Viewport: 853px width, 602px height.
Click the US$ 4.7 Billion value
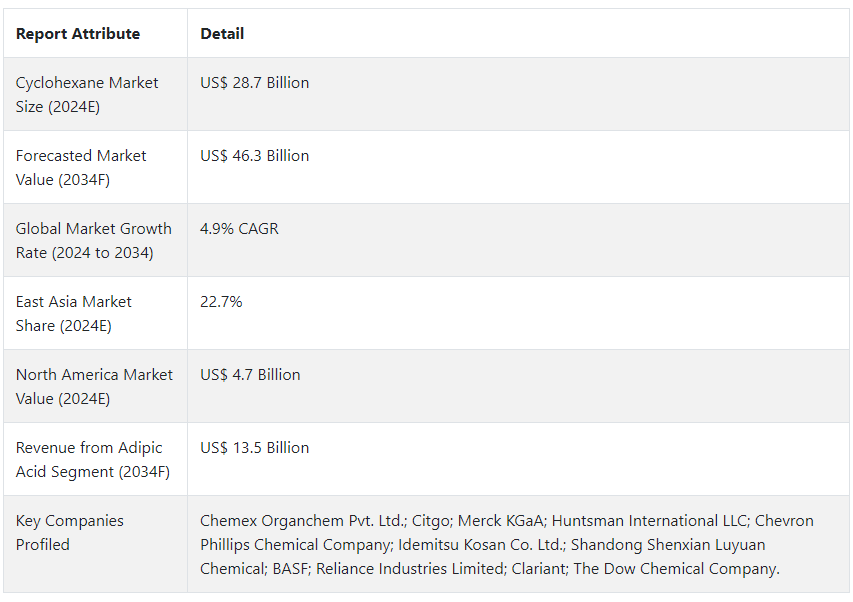(250, 375)
